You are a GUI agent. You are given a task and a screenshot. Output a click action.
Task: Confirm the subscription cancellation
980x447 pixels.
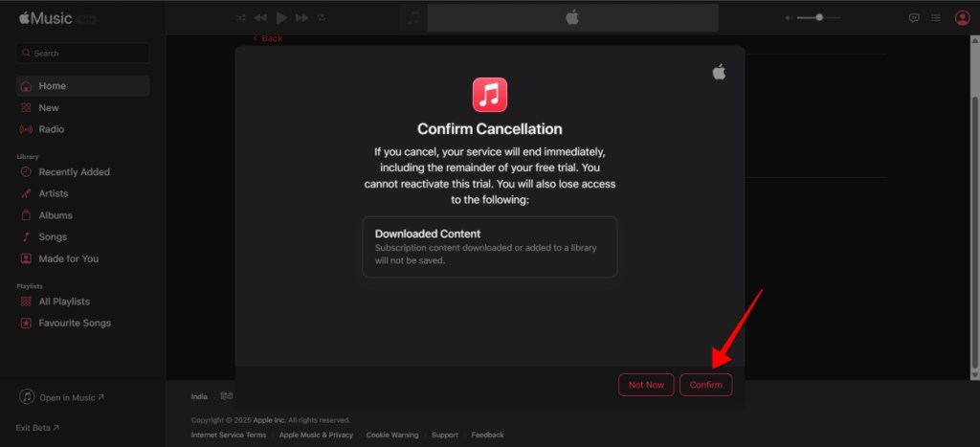coord(705,385)
